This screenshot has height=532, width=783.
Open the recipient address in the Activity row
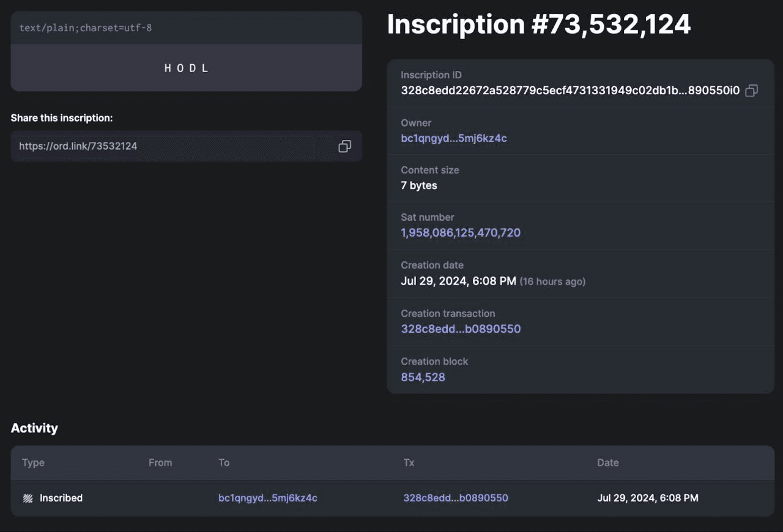(267, 498)
